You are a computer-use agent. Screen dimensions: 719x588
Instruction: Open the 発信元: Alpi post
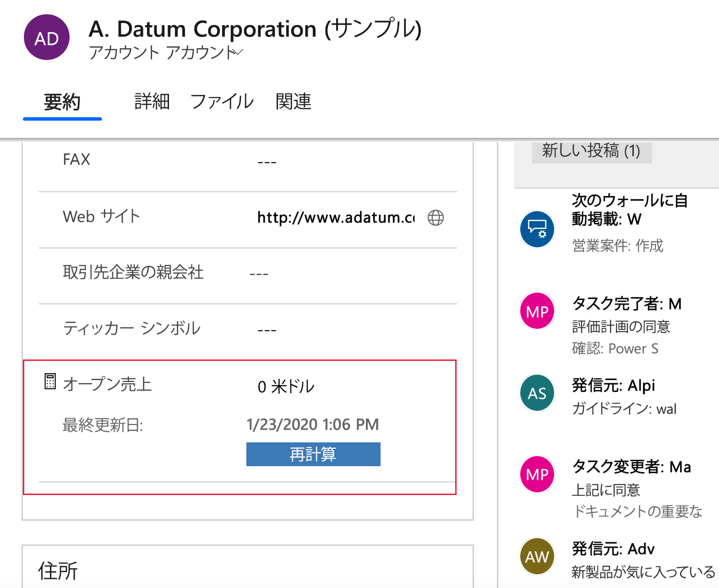pos(613,386)
